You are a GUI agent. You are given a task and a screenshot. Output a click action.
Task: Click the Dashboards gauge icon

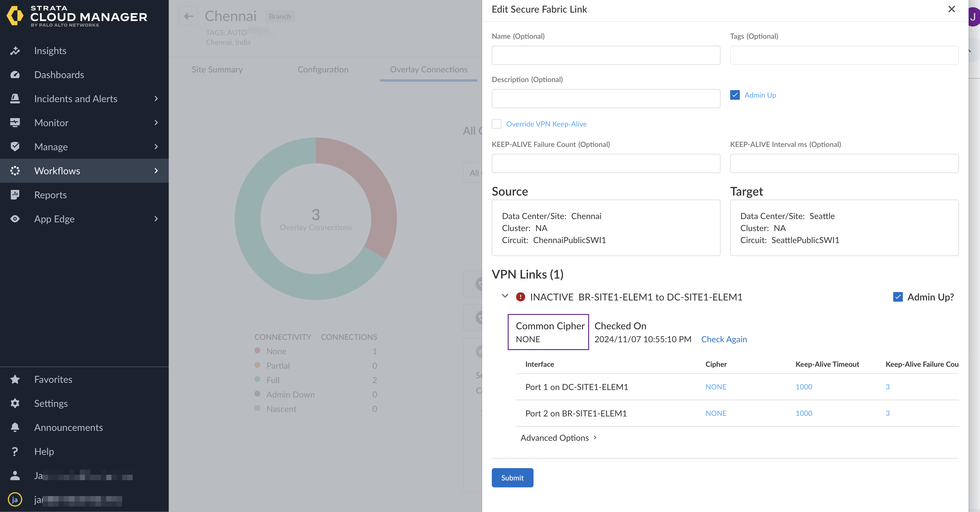[x=15, y=75]
